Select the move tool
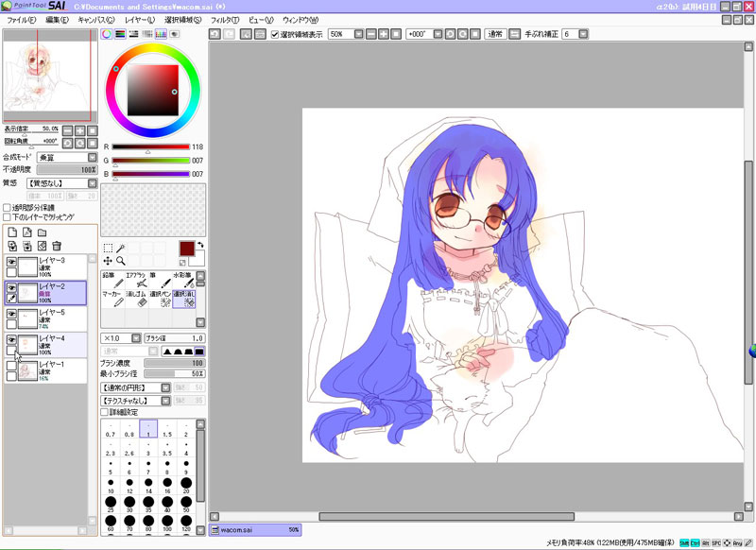The width and height of the screenshot is (756, 550). [x=108, y=261]
